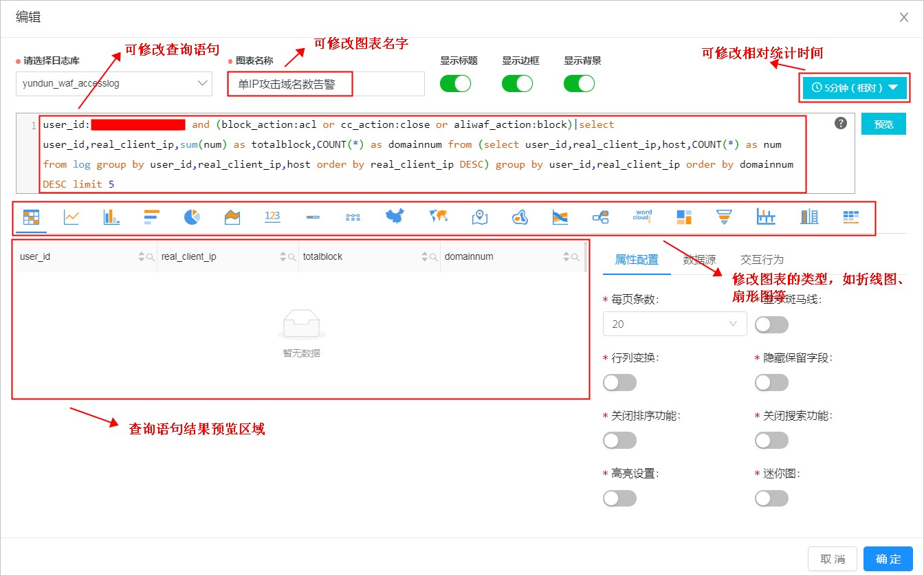This screenshot has height=576, width=924.
Task: Sort the user_id column
Action: click(142, 257)
